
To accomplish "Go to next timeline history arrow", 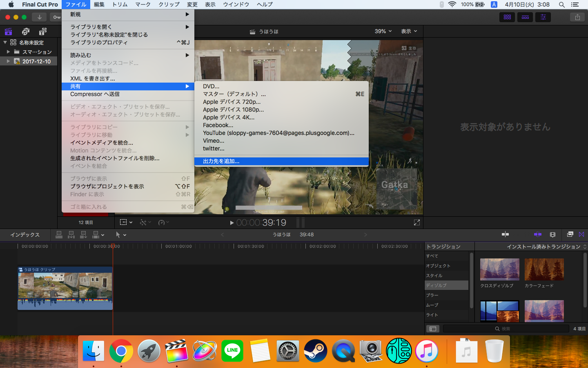I will [x=365, y=235].
